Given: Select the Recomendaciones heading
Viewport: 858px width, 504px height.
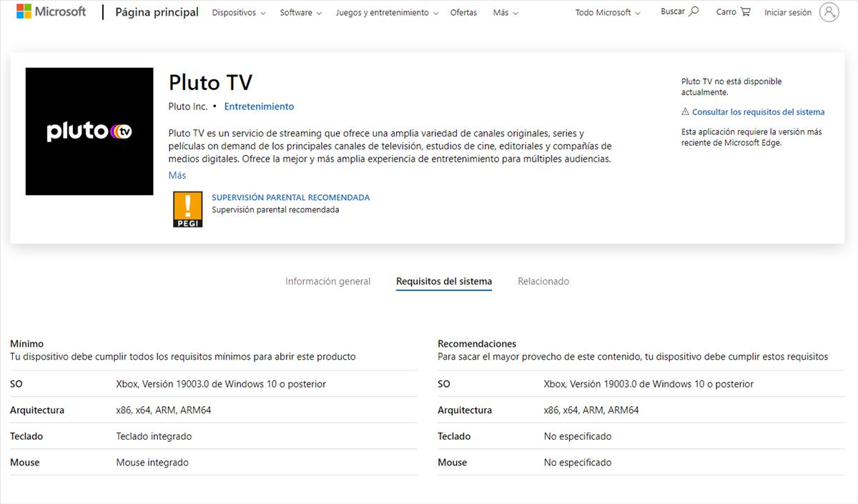Looking at the screenshot, I should tap(477, 344).
